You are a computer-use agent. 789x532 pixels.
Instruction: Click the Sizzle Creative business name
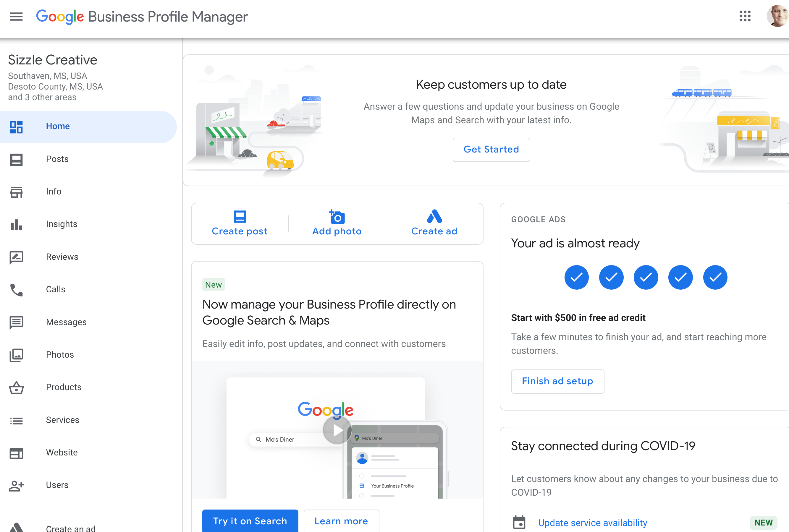tap(53, 60)
